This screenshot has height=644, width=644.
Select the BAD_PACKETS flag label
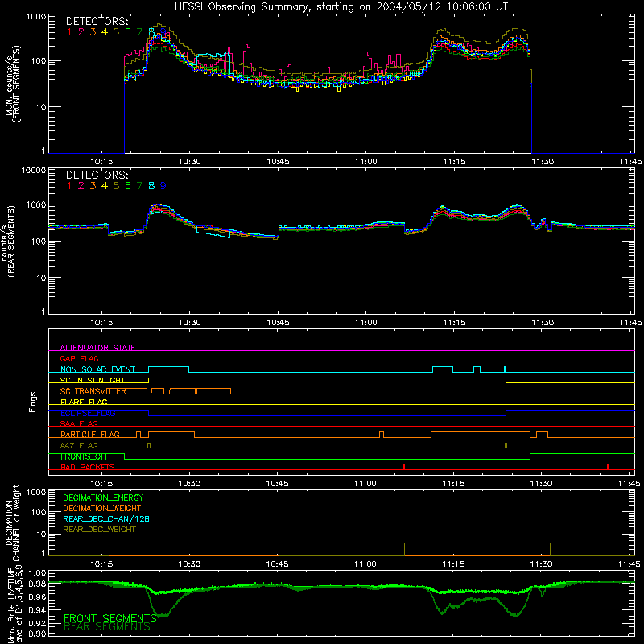point(88,467)
